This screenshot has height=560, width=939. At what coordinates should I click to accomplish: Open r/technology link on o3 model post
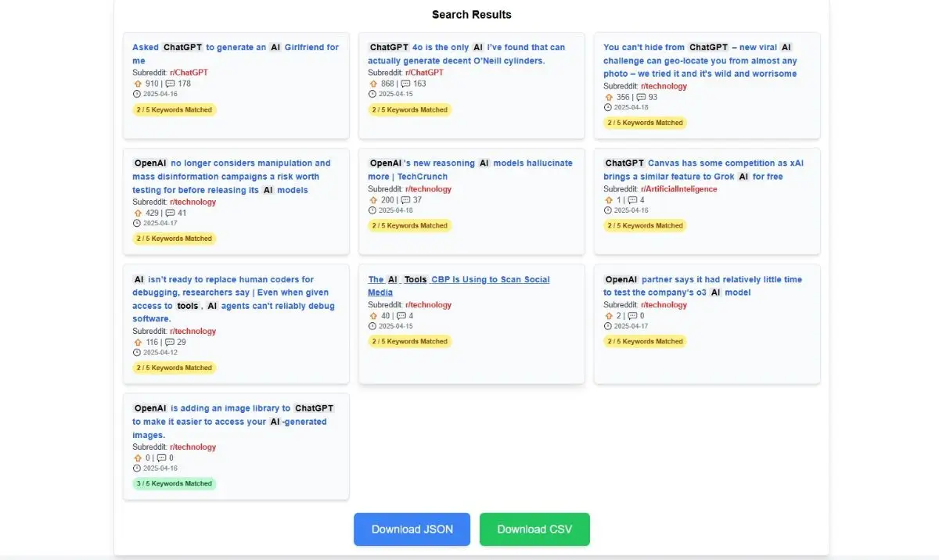(x=664, y=305)
